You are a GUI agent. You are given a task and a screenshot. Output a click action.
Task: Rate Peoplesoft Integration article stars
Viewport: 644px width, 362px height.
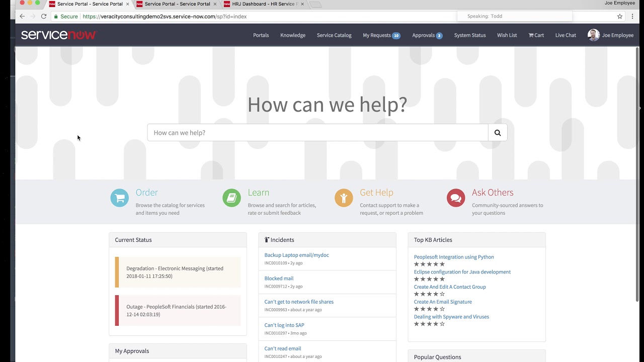click(429, 264)
